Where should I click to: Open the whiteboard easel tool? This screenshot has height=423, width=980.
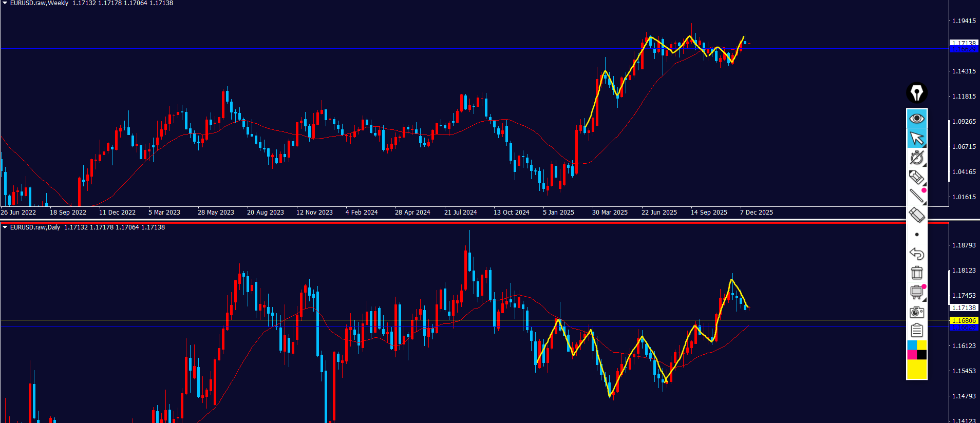(917, 292)
